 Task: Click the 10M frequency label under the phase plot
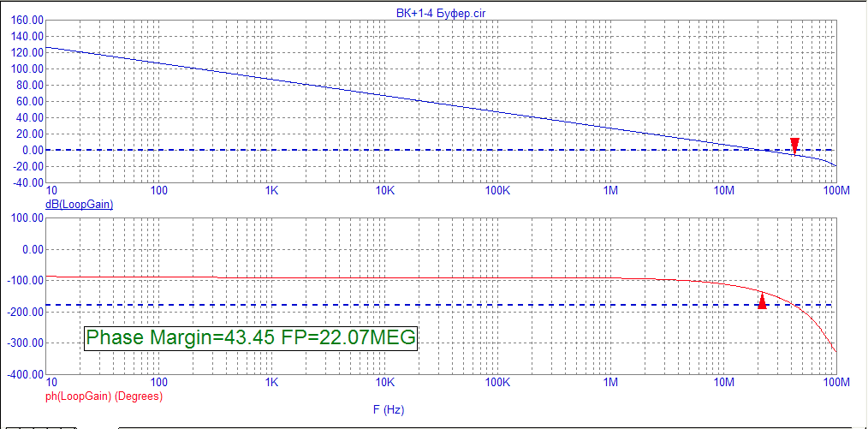click(x=723, y=383)
